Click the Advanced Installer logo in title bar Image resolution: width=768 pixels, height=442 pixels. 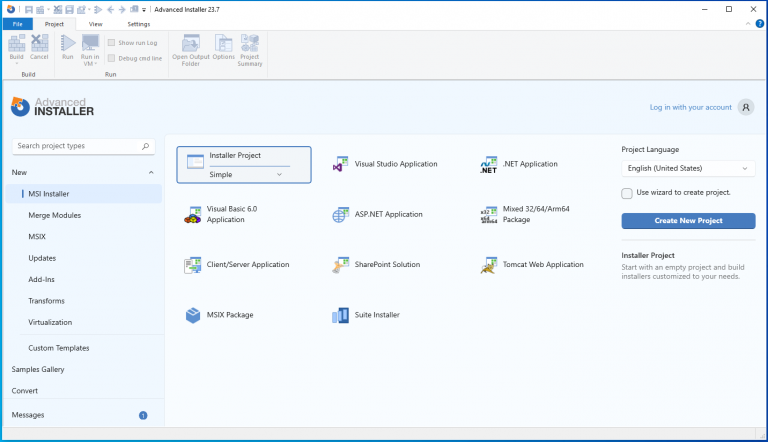(x=11, y=9)
